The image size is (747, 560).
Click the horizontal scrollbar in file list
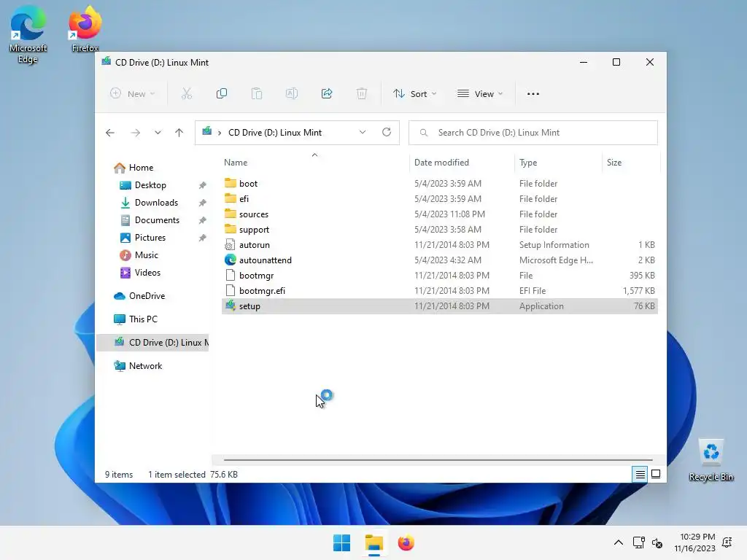click(438, 460)
